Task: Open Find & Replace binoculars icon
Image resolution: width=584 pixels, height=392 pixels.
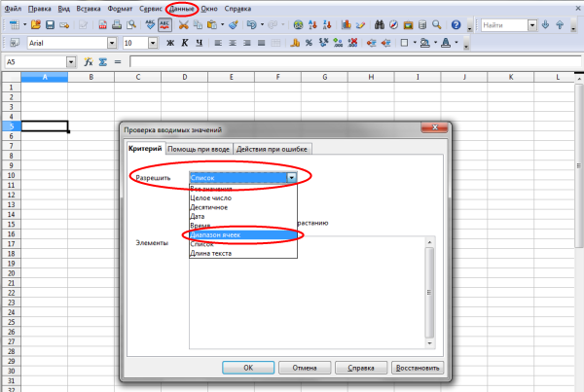Action: 380,25
